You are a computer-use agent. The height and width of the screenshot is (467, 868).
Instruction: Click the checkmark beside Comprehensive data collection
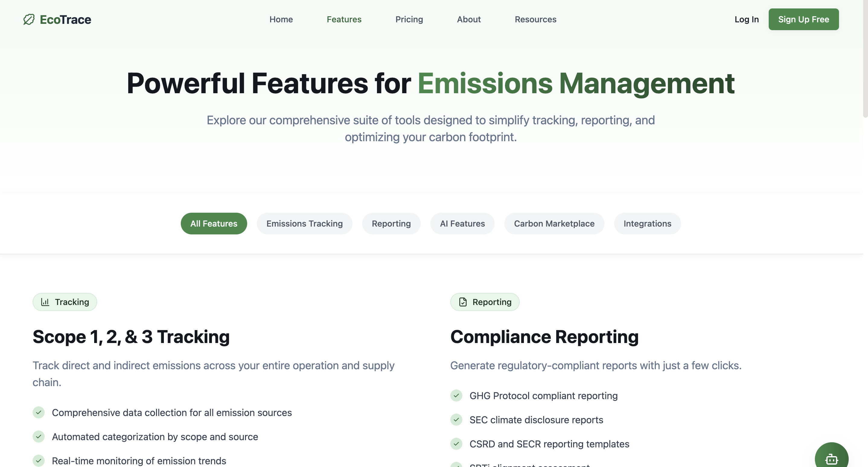point(39,412)
